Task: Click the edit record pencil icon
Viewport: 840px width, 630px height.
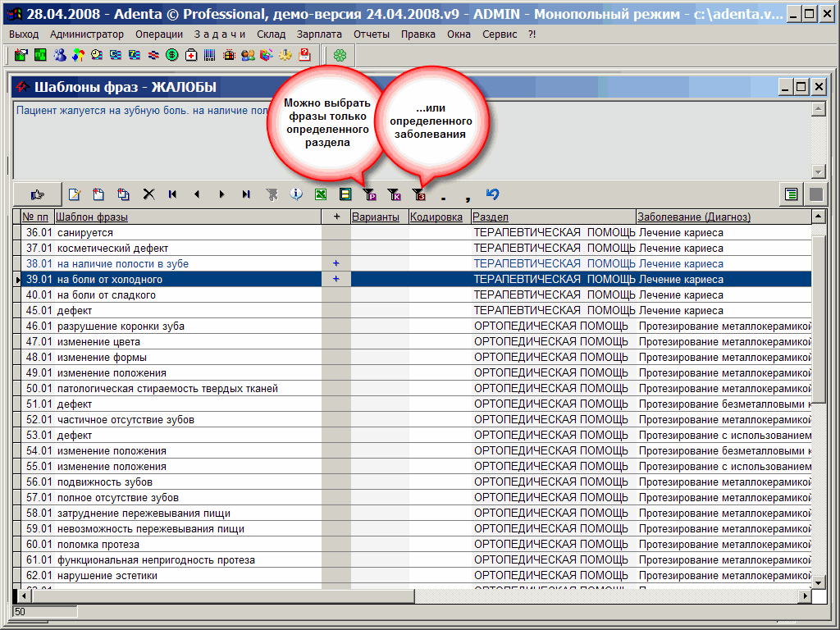Action: click(75, 194)
